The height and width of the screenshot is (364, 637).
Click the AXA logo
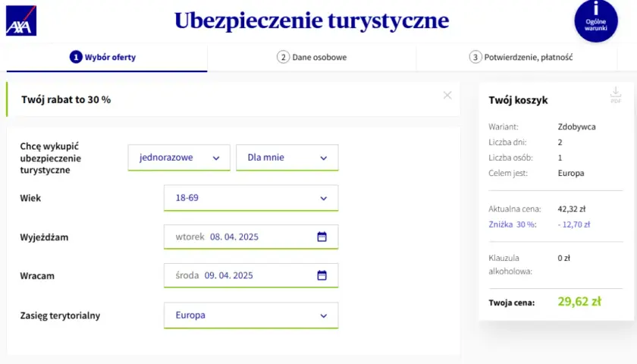tap(21, 20)
